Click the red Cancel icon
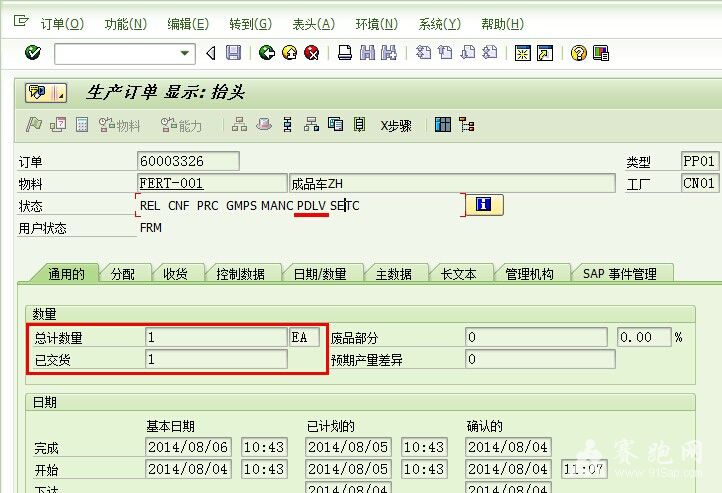The width and height of the screenshot is (722, 493). click(x=312, y=53)
